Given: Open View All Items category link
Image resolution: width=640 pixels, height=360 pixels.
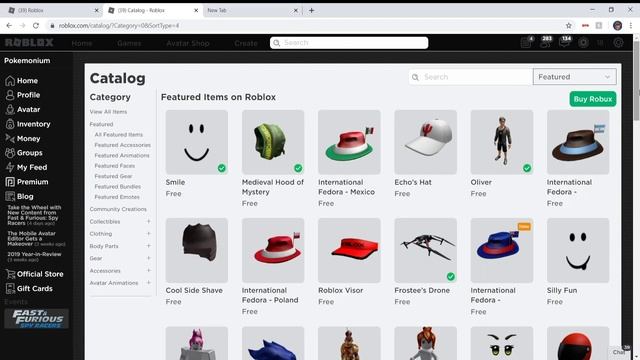Looking at the screenshot, I should point(108,112).
